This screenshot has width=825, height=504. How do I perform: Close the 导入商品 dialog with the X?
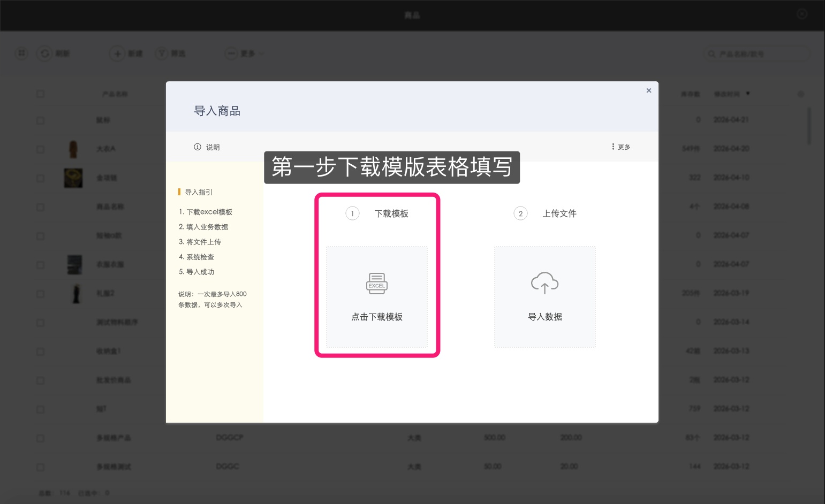pyautogui.click(x=649, y=90)
